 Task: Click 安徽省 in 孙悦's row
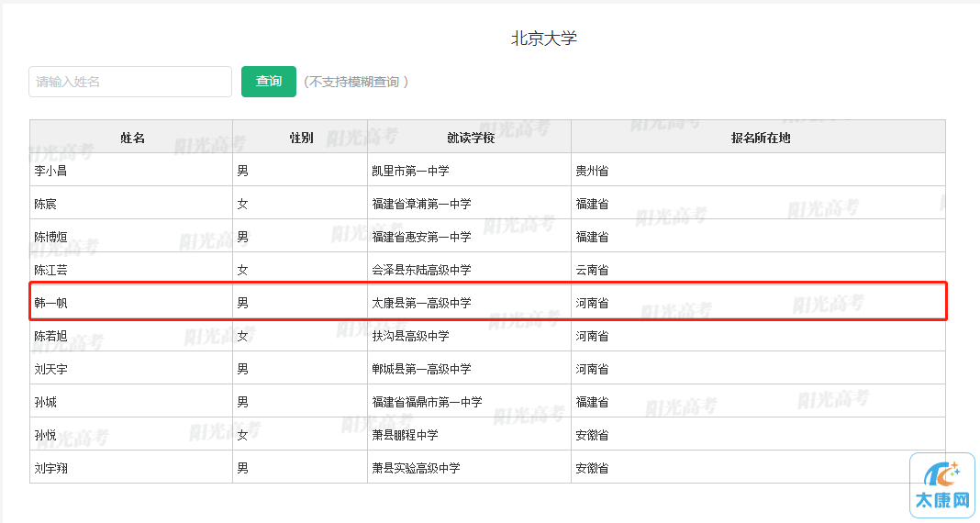[x=592, y=436]
